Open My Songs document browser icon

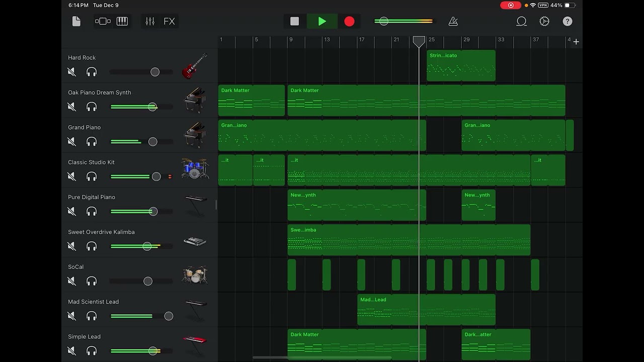(x=76, y=21)
